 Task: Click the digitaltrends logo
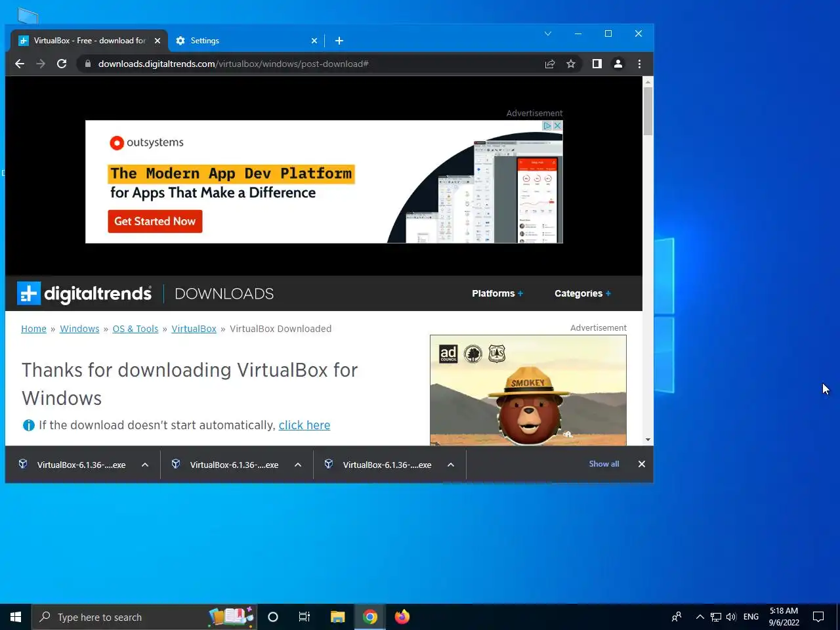tap(85, 293)
